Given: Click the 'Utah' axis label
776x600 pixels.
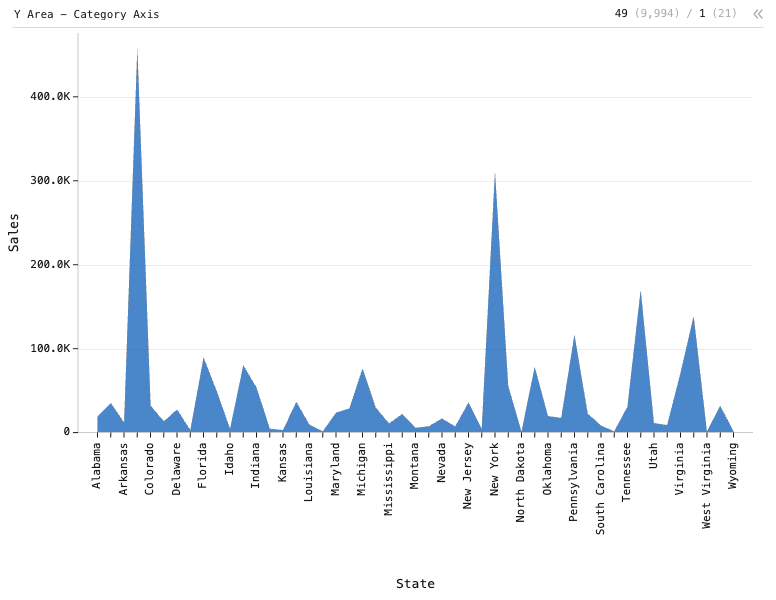Looking at the screenshot, I should (x=653, y=455).
